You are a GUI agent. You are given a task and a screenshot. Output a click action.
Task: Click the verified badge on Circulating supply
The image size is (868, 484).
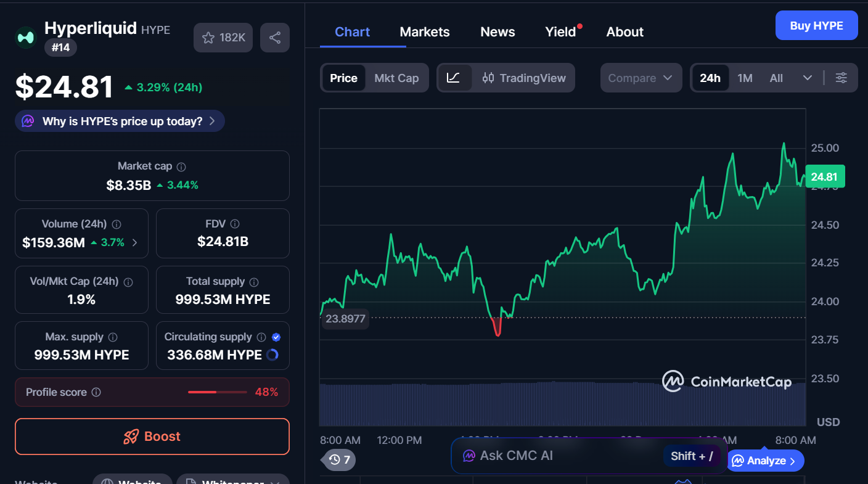(276, 337)
